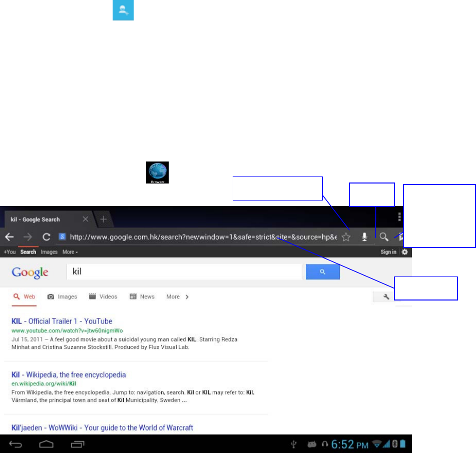Go forward with the browser forward arrow
Screen dimensions: 476x453
point(28,237)
